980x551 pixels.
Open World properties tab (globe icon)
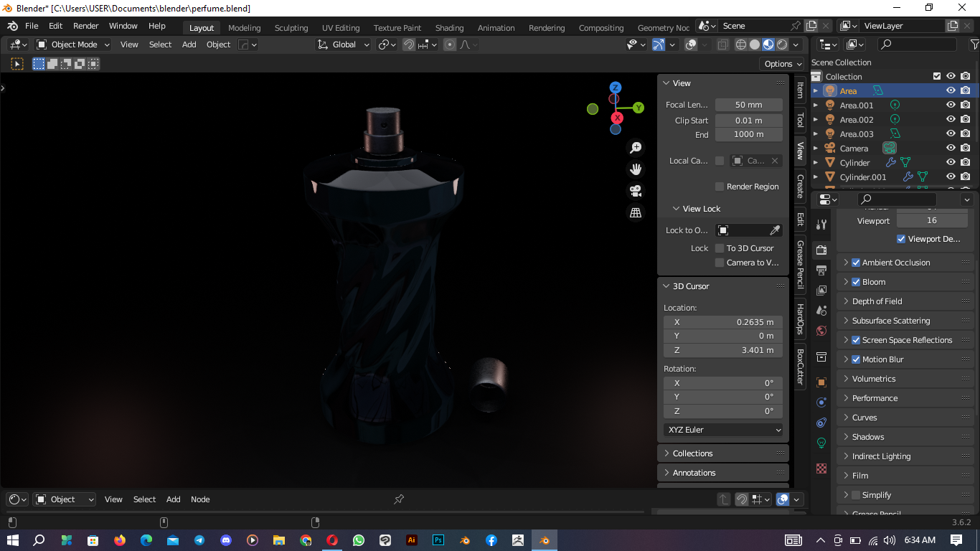pyautogui.click(x=822, y=331)
